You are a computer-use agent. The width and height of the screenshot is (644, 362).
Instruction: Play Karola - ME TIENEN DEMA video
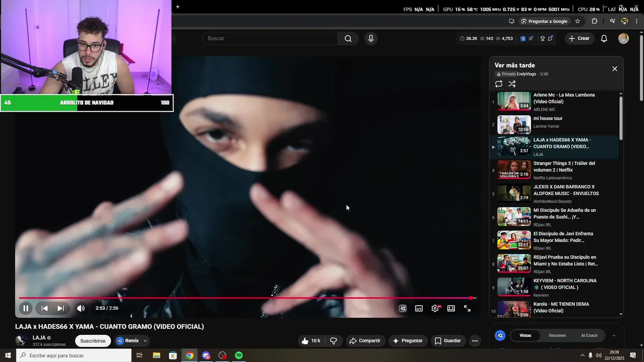coord(553,308)
